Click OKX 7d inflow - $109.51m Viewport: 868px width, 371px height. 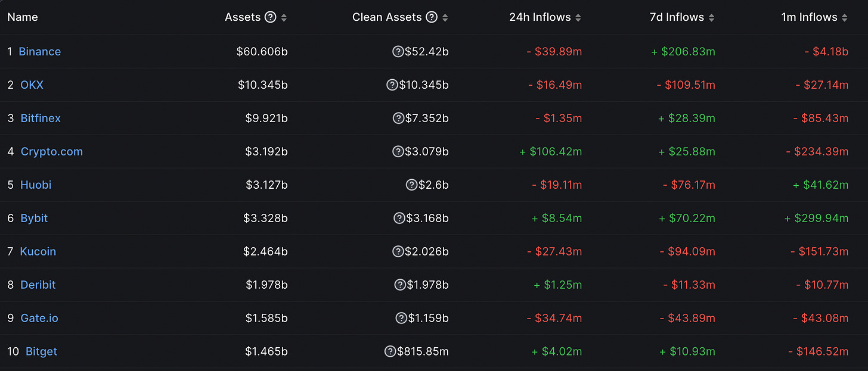click(686, 85)
